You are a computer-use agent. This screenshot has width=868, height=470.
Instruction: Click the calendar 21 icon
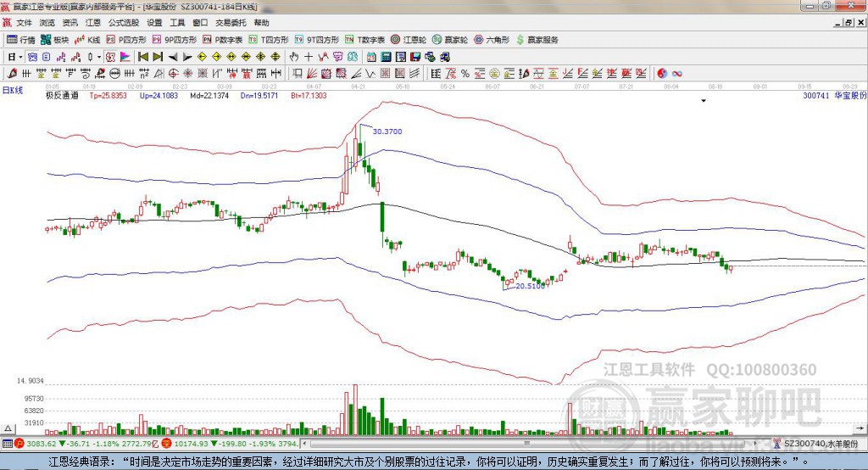point(371,57)
